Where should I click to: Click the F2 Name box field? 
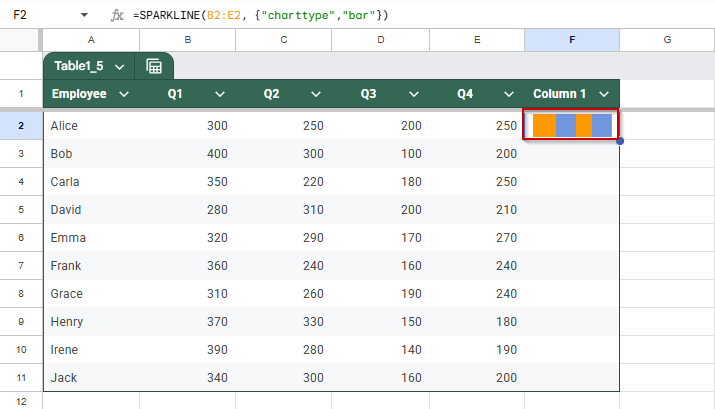click(41, 15)
